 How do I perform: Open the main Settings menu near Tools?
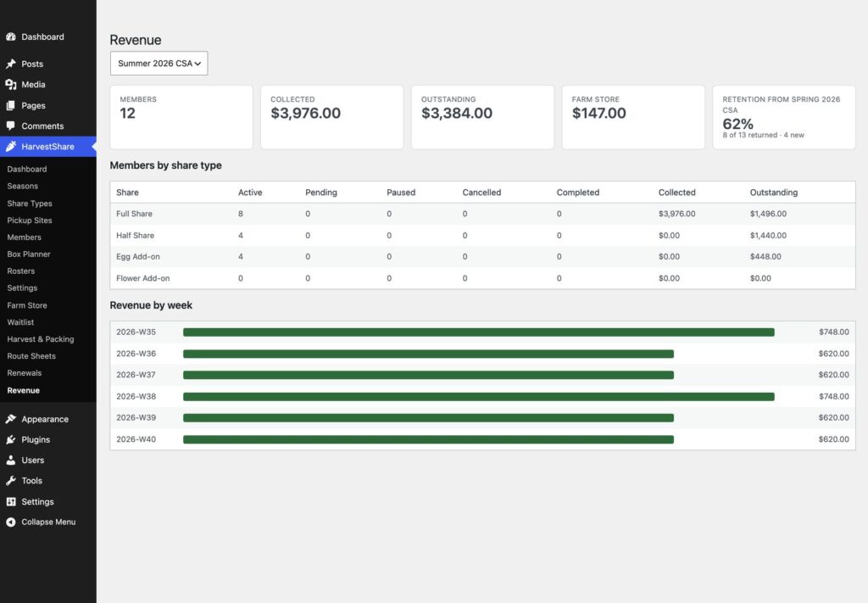(48, 502)
